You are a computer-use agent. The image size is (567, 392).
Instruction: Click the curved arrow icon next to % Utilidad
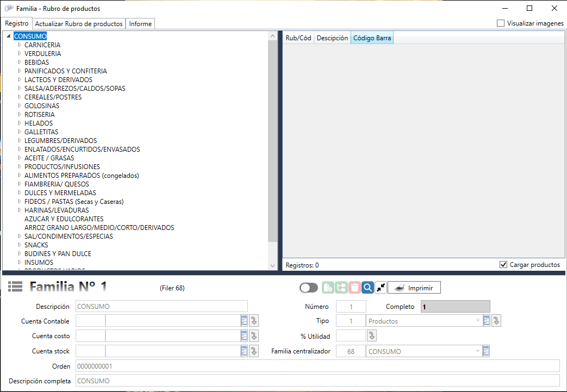pos(372,336)
